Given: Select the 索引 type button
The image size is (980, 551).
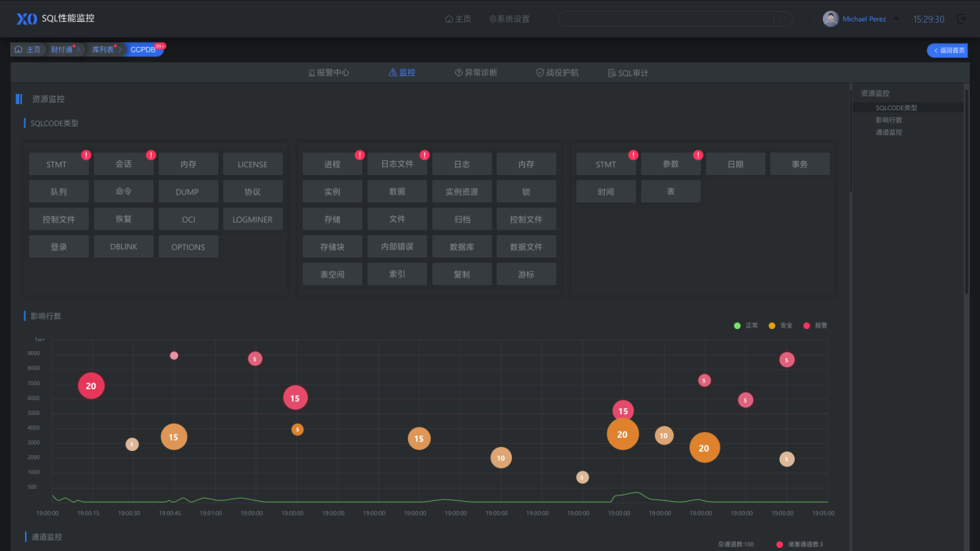Looking at the screenshot, I should [397, 274].
